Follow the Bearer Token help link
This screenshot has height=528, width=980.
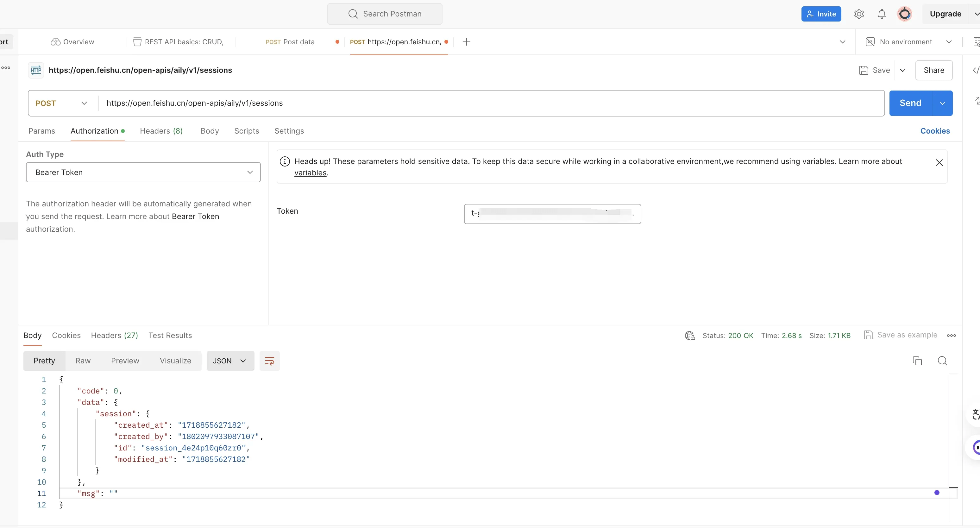pyautogui.click(x=195, y=217)
